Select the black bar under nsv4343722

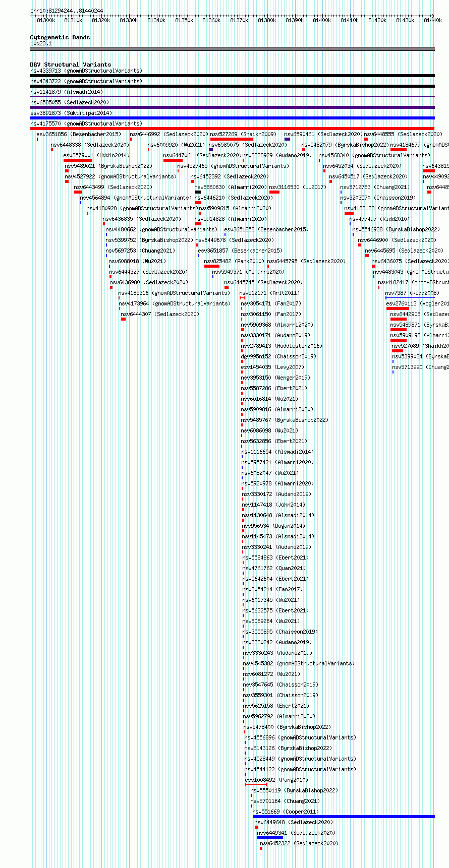point(232,86)
